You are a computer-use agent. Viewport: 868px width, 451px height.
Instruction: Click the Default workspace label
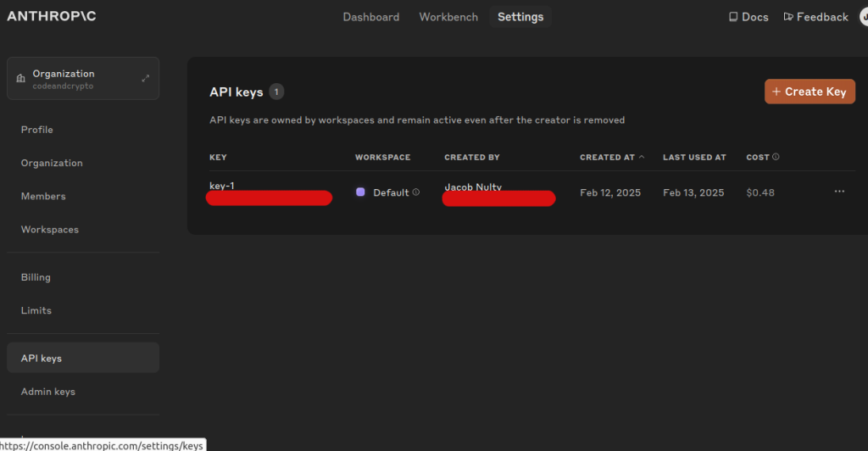(x=391, y=192)
